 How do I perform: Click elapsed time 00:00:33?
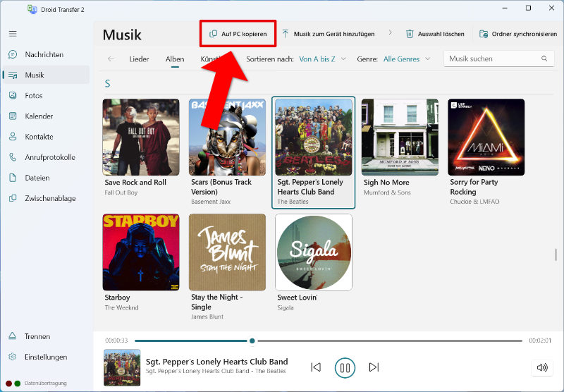(116, 341)
